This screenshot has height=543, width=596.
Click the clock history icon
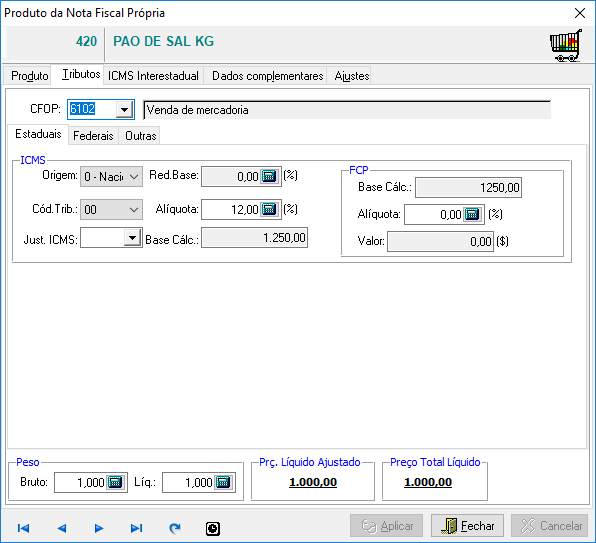[x=213, y=529]
